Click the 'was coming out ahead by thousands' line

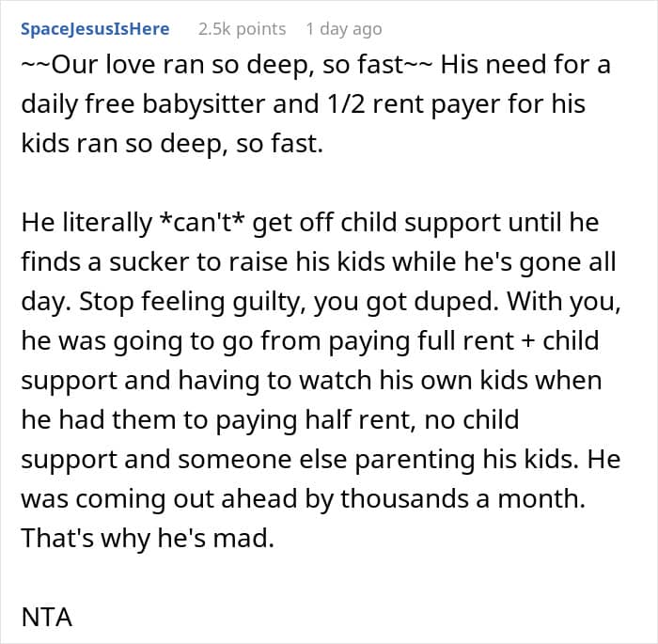303,498
